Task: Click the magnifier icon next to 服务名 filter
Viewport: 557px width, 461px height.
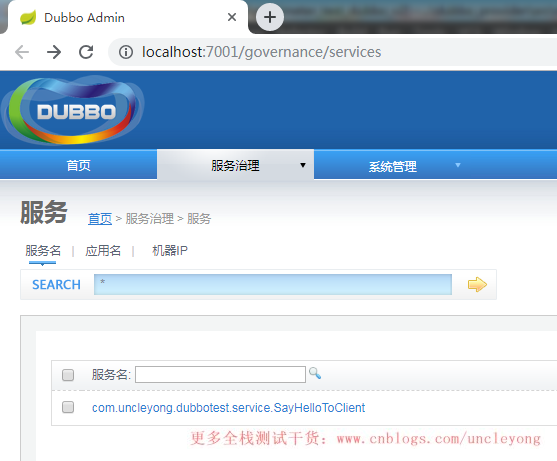Action: (315, 373)
